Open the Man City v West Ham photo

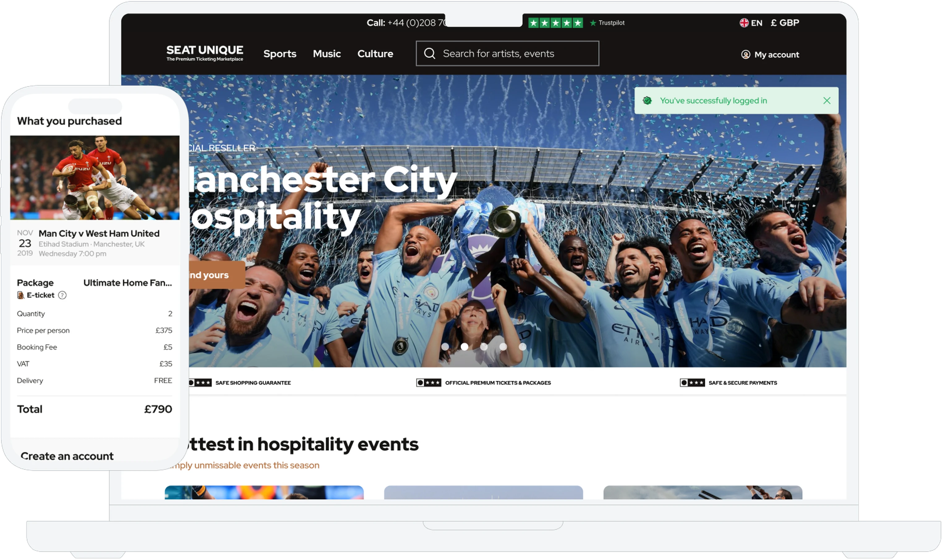95,178
